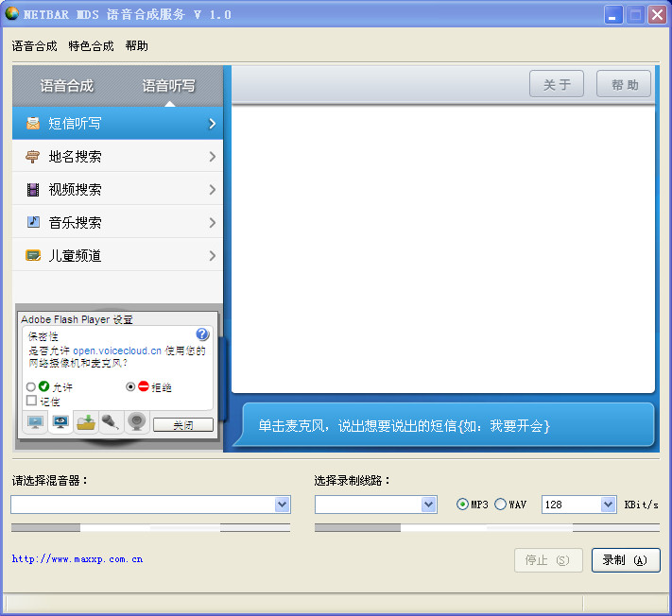The width and height of the screenshot is (672, 616).
Task: Open Flash privacy settings eye-monitor tab
Action: click(60, 423)
